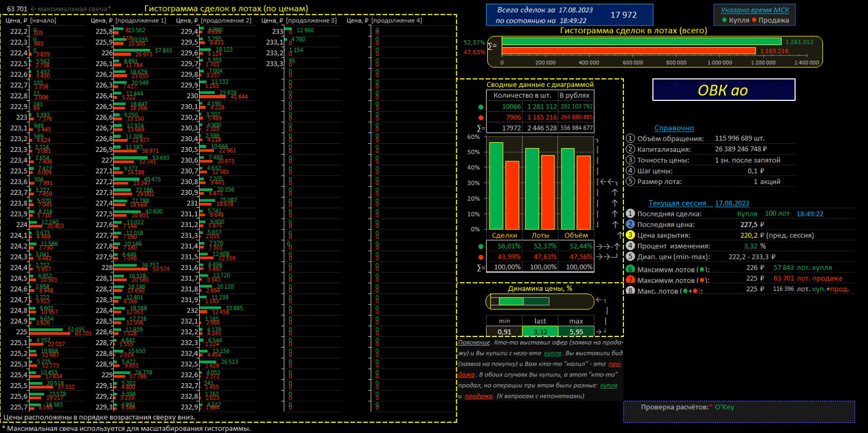Click the max value 5,95 cell

coord(576,332)
